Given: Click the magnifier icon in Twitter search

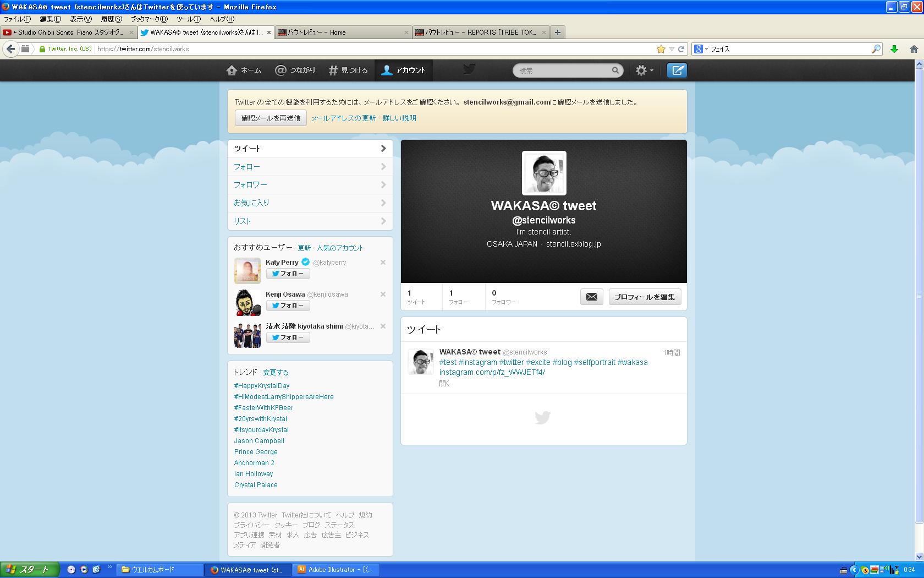Looking at the screenshot, I should coord(615,70).
